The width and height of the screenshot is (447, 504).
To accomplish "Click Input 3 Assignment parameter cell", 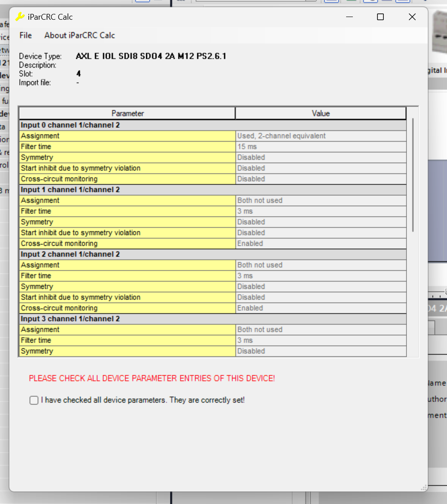I will click(x=127, y=330).
